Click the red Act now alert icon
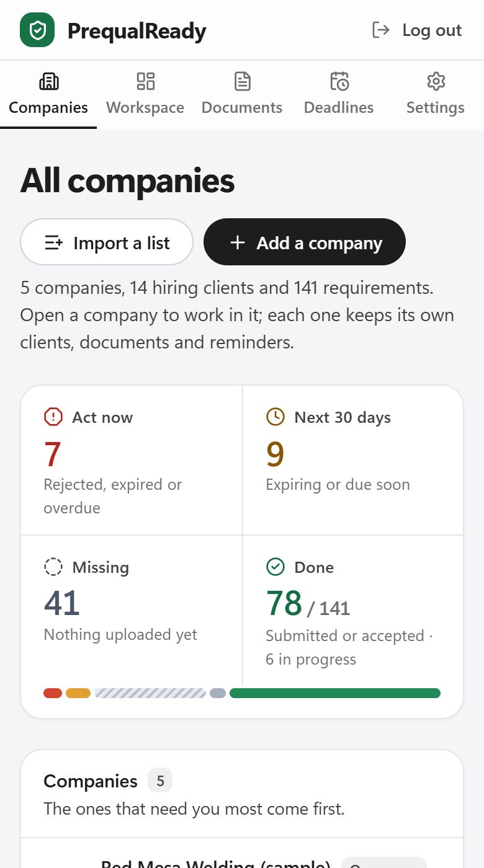Image resolution: width=484 pixels, height=868 pixels. point(53,417)
